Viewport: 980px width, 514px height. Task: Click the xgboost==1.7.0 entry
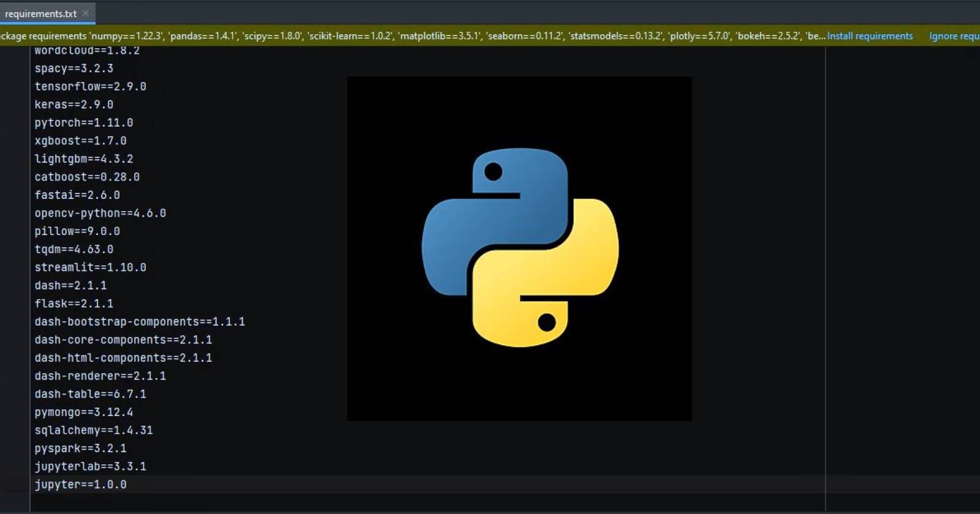[80, 141]
